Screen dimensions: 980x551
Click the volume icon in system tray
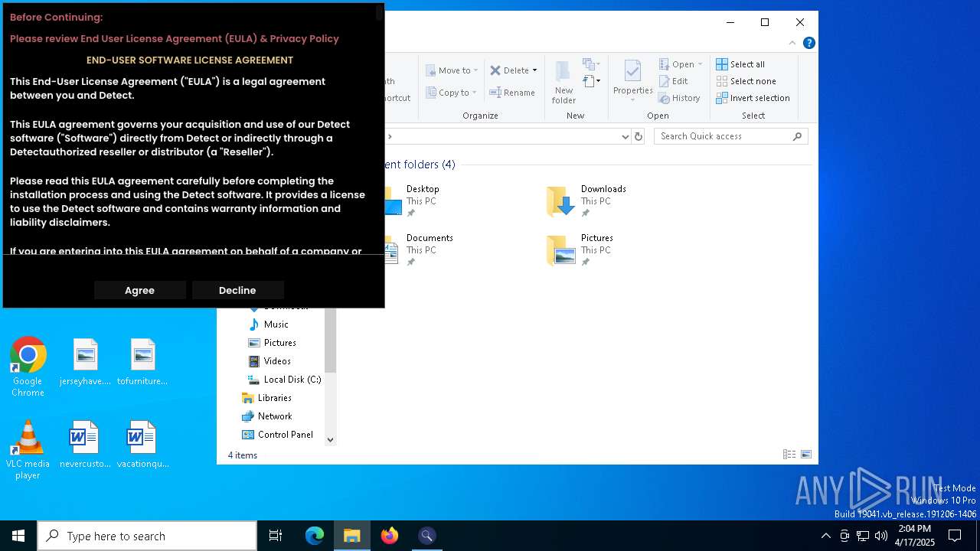(x=881, y=536)
